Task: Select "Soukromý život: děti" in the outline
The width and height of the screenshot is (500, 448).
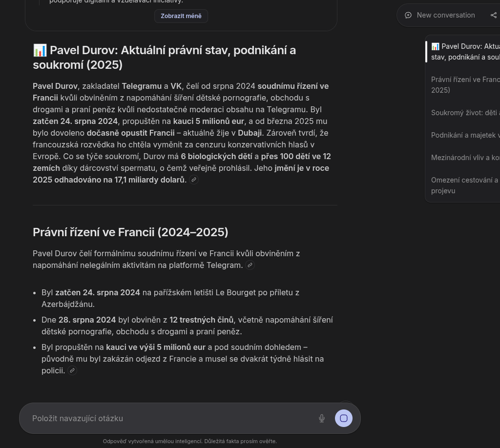Action: tap(465, 113)
